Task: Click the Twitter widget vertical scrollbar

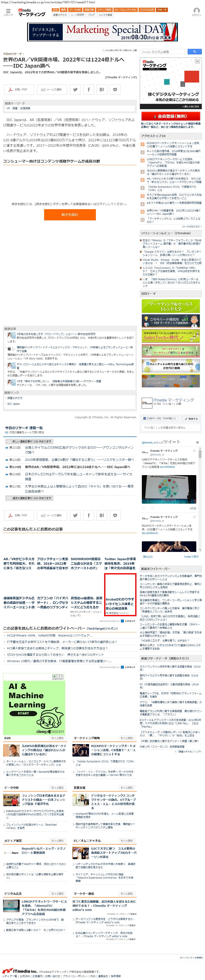Action: tap(200, 500)
